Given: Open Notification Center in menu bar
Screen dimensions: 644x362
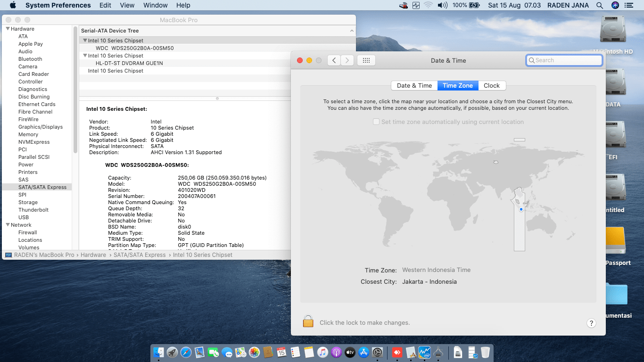Looking at the screenshot, I should [629, 5].
